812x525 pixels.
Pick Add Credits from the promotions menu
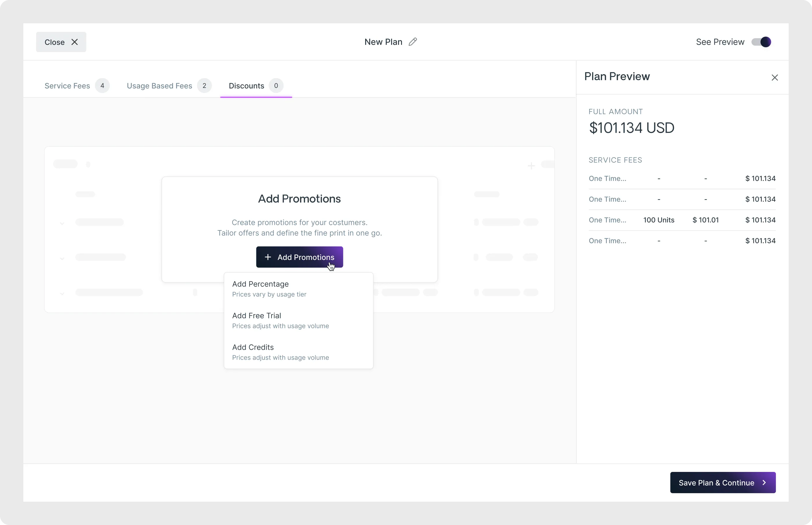point(253,352)
